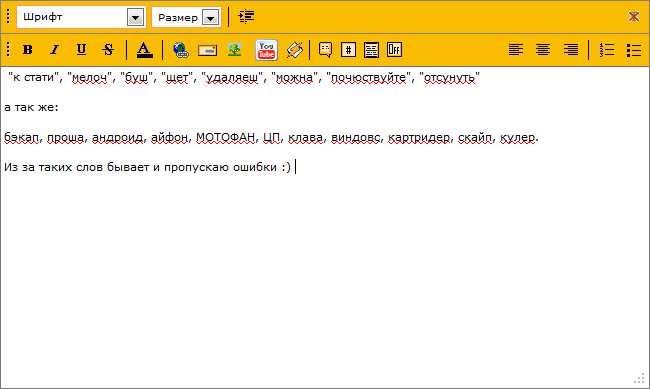The width and height of the screenshot is (650, 389).
Task: Open the Размер size dropdown
Action: coord(187,17)
